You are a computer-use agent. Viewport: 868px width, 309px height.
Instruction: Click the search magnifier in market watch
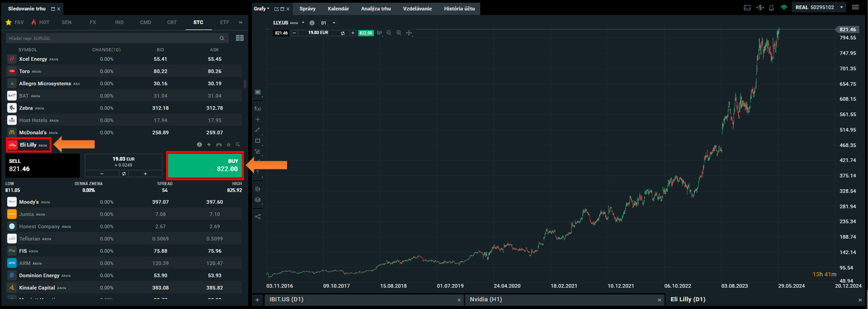[222, 38]
